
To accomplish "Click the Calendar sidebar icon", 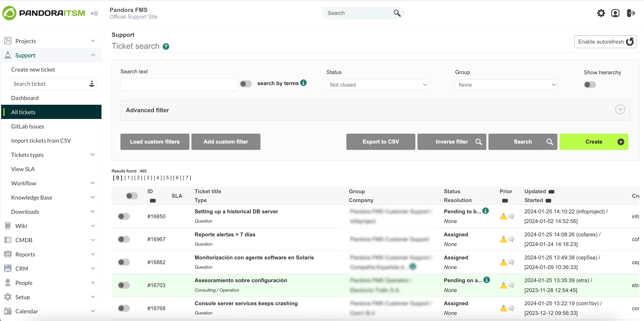I will pyautogui.click(x=8, y=311).
